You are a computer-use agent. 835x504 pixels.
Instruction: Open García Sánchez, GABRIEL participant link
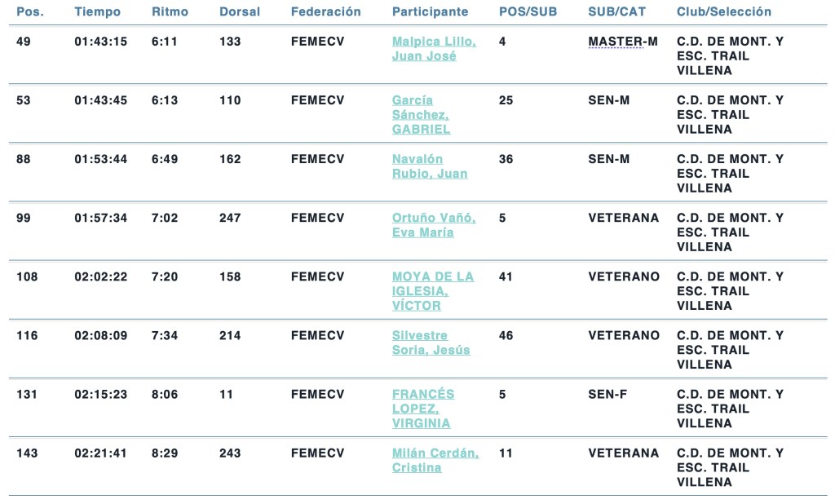[x=421, y=115]
